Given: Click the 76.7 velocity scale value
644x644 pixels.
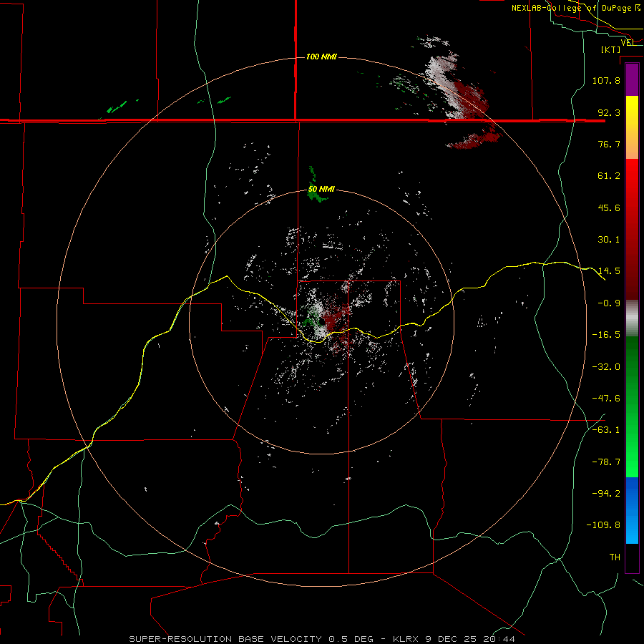Looking at the screenshot, I should [609, 144].
